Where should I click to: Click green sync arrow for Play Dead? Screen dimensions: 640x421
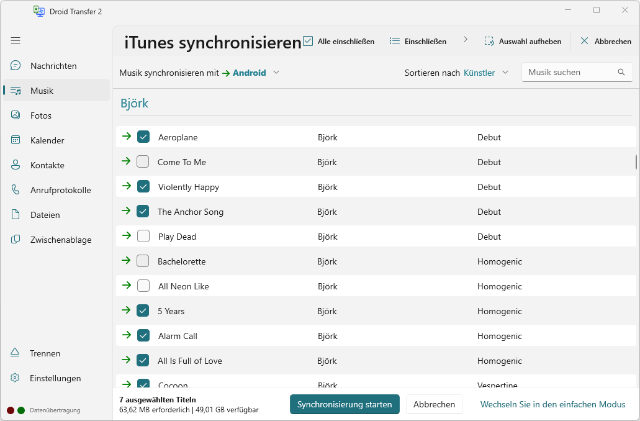click(x=127, y=236)
